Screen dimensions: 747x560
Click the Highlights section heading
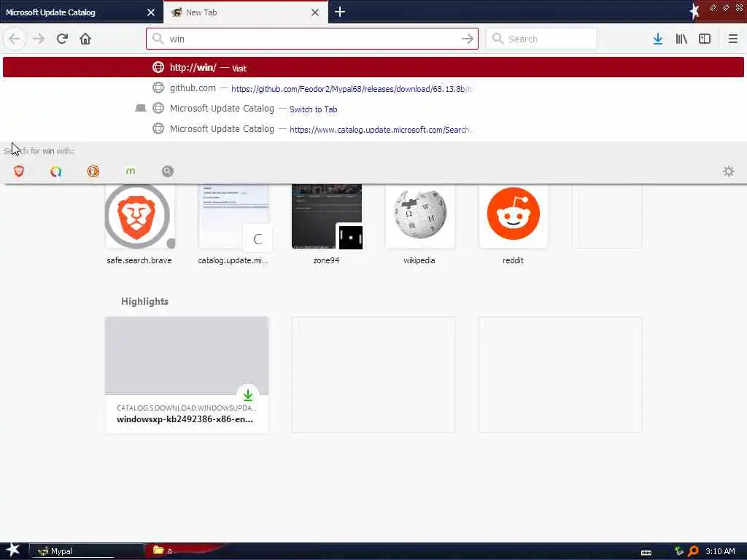tap(145, 301)
